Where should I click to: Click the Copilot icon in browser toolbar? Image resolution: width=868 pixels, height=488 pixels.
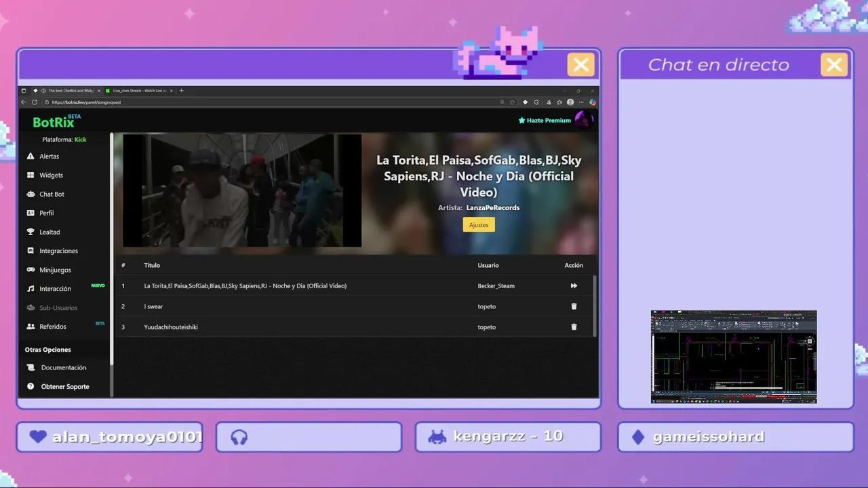[593, 102]
